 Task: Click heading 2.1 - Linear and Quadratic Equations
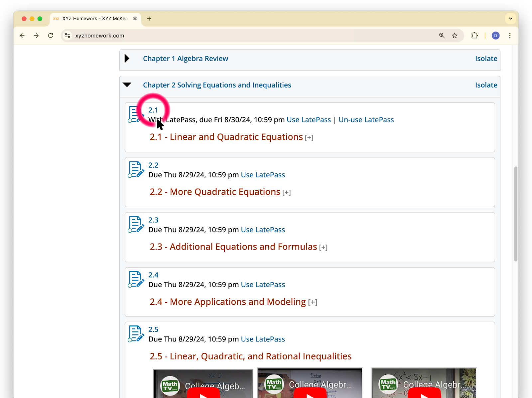226,137
